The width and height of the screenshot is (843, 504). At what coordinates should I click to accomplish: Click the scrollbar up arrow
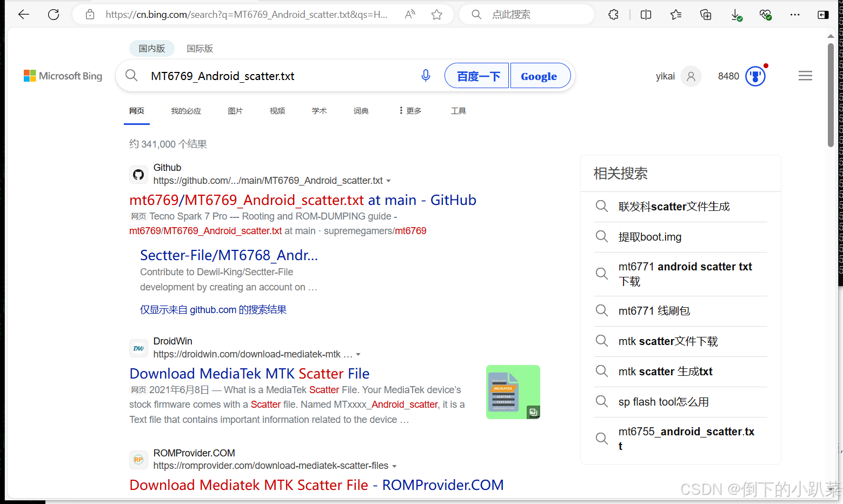click(831, 36)
